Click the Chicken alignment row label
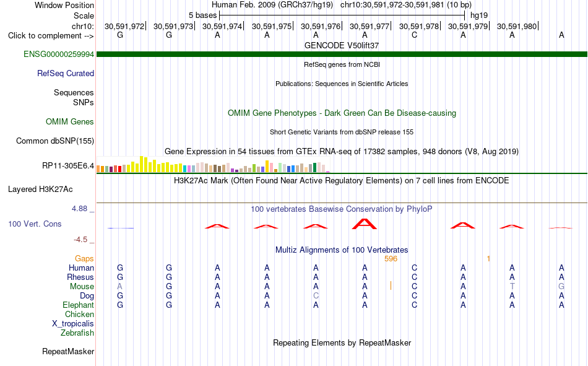This screenshot has height=366, width=588. point(79,314)
